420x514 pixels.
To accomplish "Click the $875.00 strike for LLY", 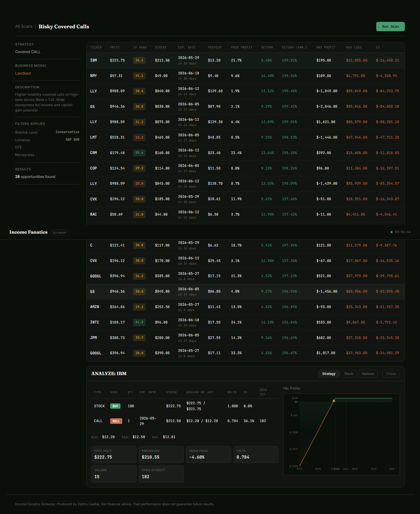I will [x=162, y=122].
